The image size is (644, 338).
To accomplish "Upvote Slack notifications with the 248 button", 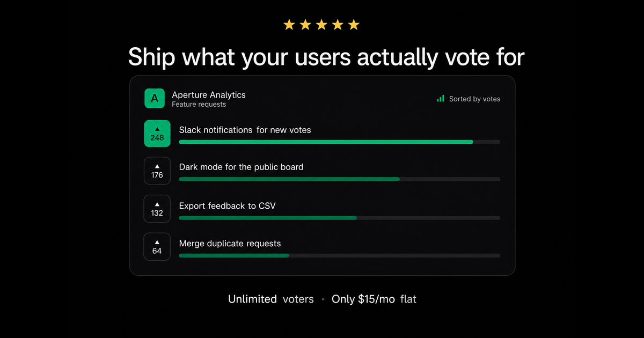I will click(157, 134).
